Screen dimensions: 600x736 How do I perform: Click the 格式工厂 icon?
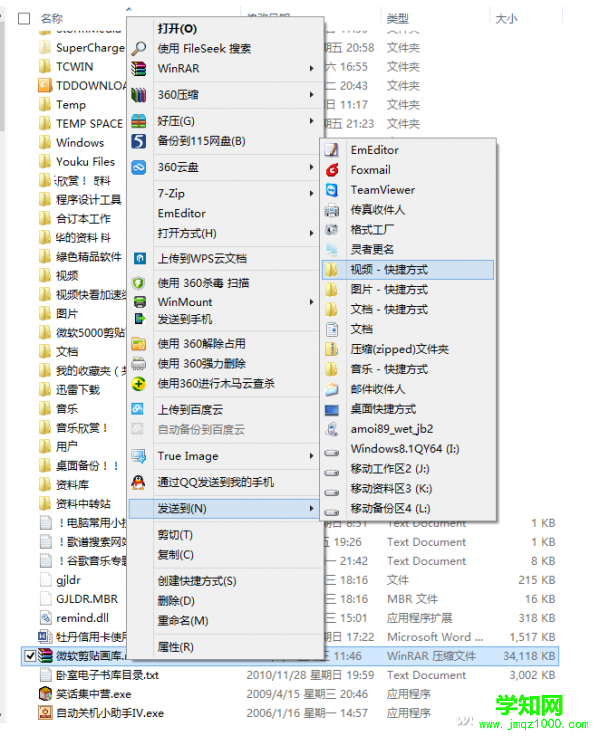coord(332,230)
